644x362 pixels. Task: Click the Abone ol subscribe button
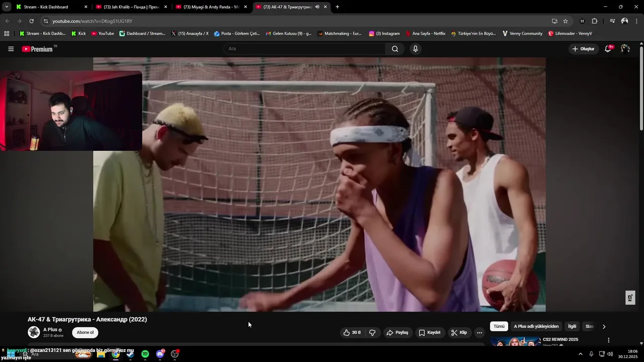pyautogui.click(x=85, y=332)
